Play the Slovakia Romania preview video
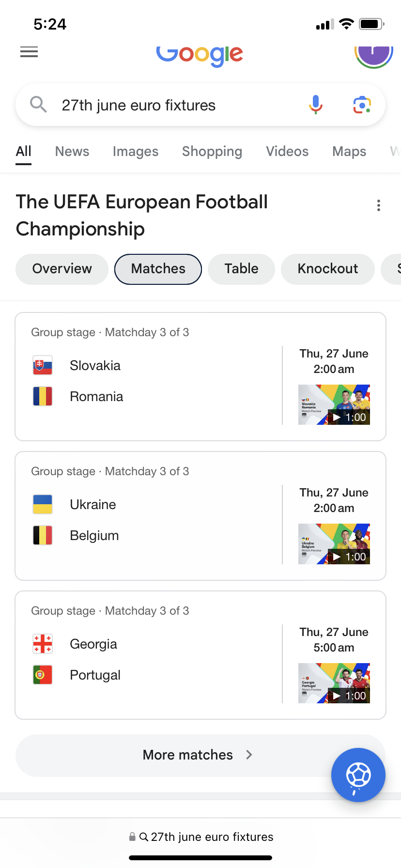 click(x=334, y=404)
